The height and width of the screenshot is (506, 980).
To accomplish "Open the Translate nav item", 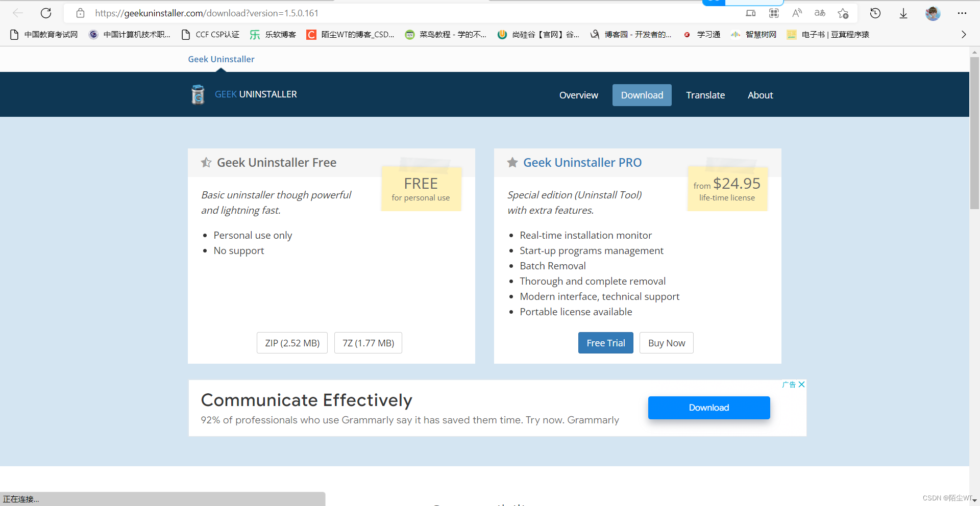I will point(705,95).
